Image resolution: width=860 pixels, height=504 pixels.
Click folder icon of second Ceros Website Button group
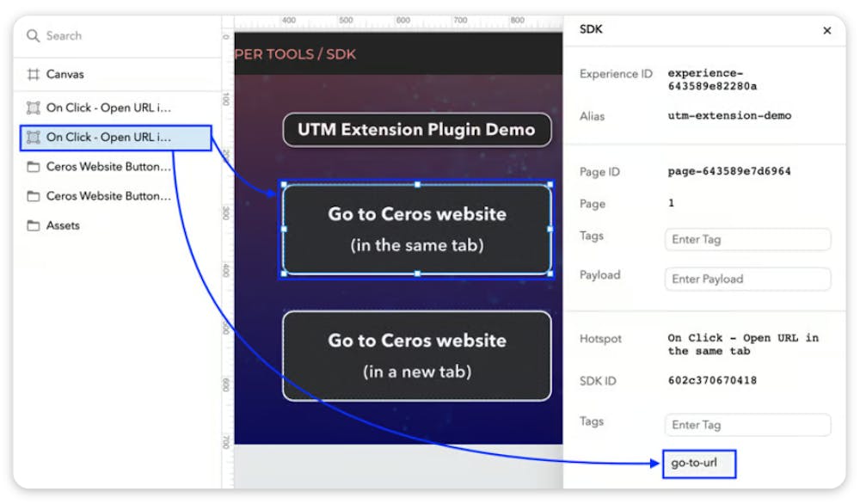point(29,195)
